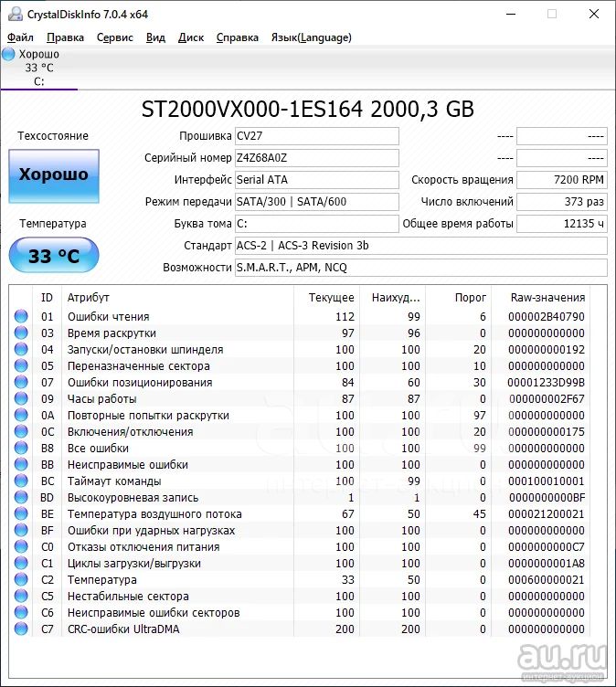This screenshot has width=616, height=687.
Task: Click status orb for 09 Часы работы
Action: click(x=21, y=398)
